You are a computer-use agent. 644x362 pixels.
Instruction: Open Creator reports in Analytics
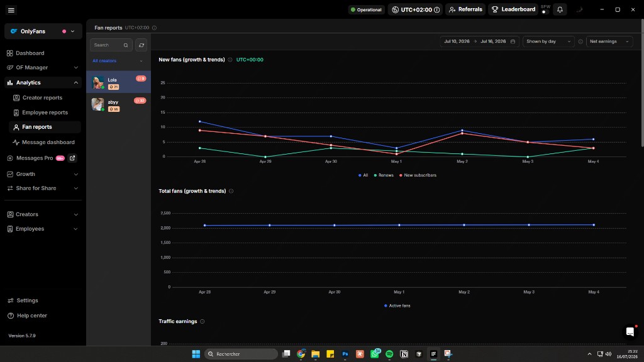(42, 97)
